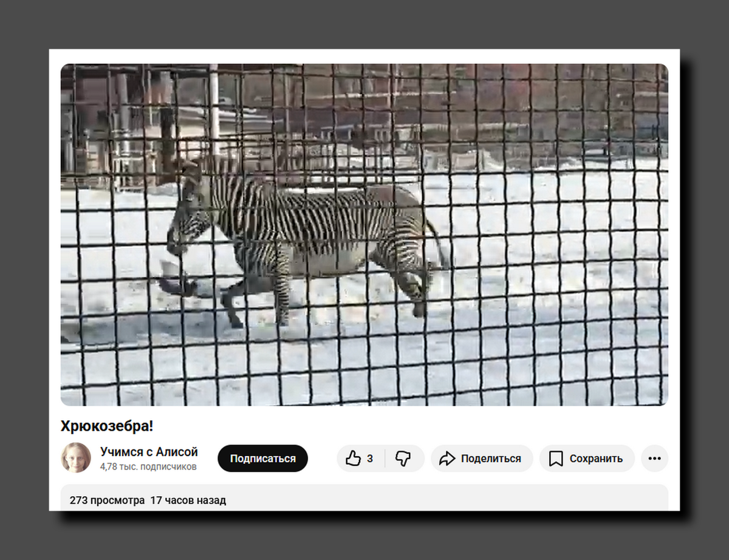Open the Учимся с Алисой channel avatar

[x=76, y=458]
